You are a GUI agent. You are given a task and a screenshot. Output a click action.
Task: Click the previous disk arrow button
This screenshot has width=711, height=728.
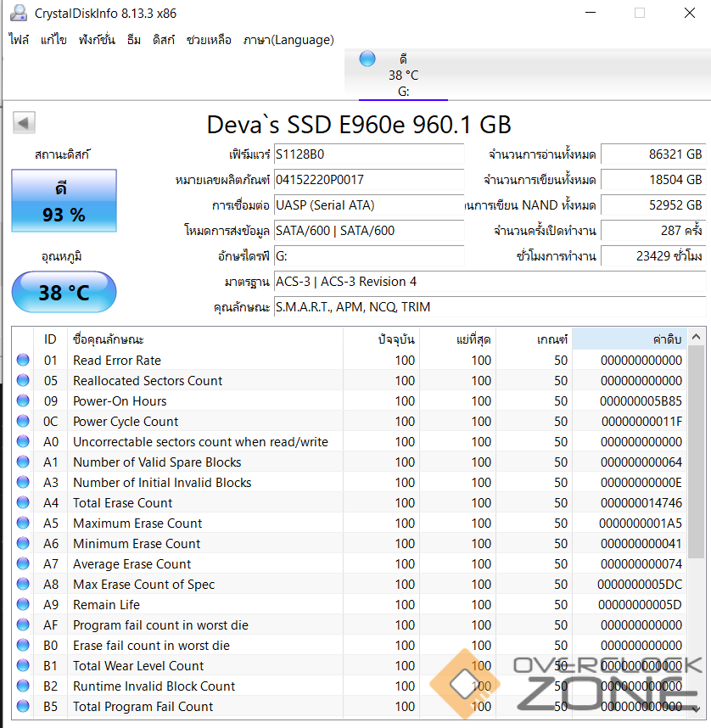[24, 123]
